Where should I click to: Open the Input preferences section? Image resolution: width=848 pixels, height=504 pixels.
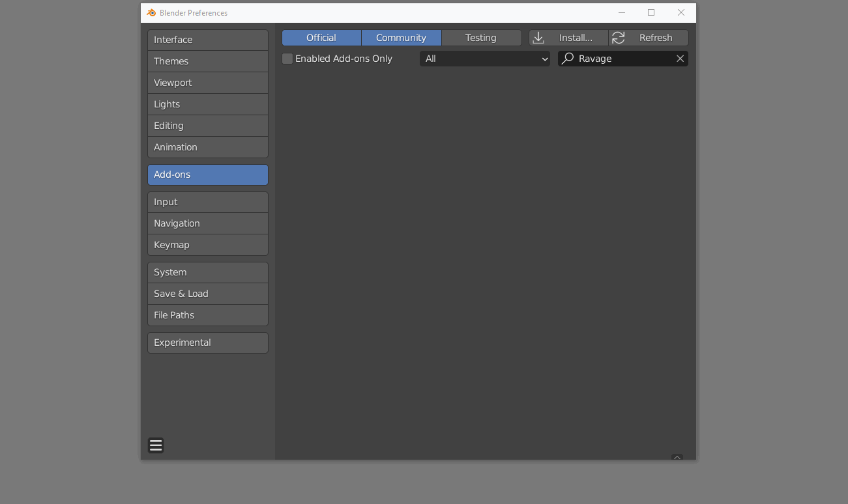pos(208,202)
